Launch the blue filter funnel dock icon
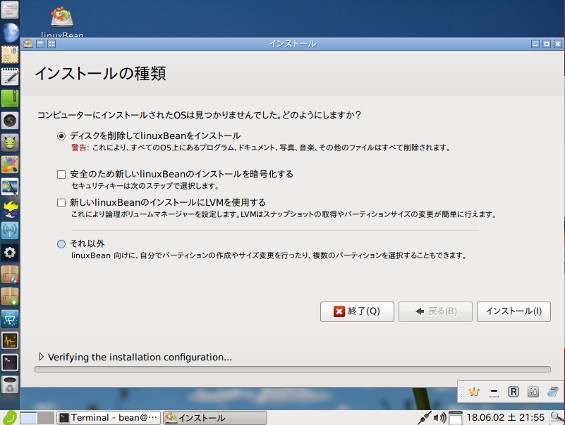The image size is (565, 425). [10, 319]
